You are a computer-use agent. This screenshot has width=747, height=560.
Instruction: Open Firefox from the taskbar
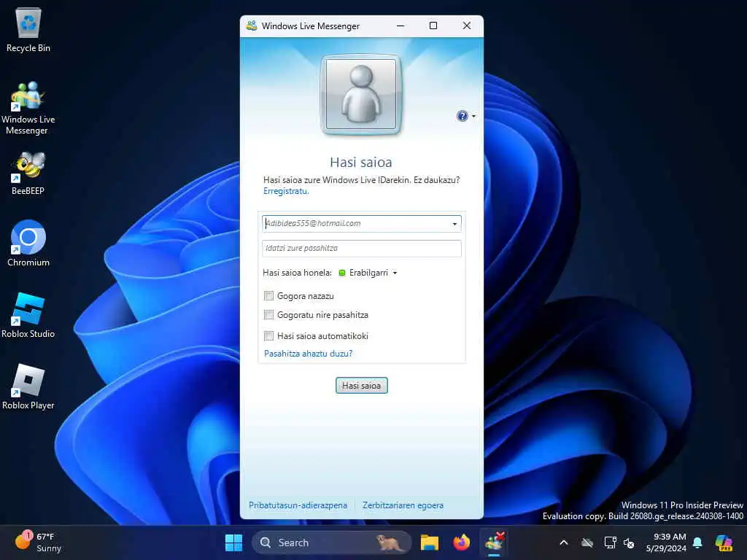[x=461, y=542]
